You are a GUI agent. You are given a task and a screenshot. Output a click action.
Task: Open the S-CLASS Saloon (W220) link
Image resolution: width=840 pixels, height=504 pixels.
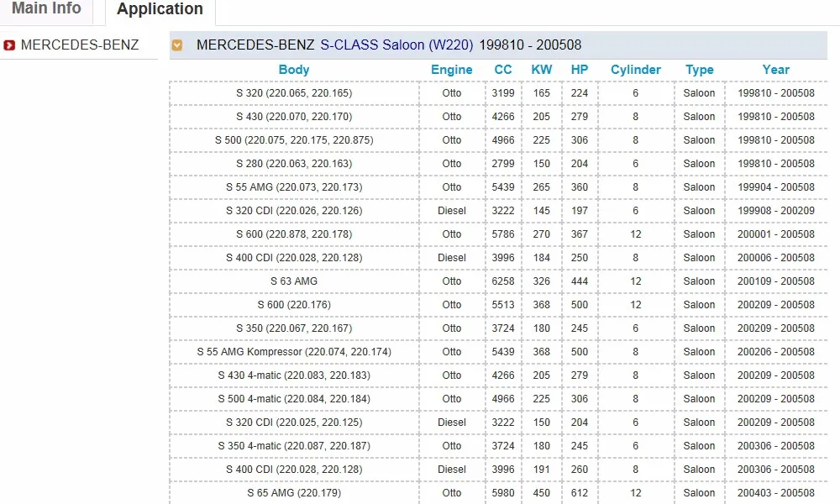click(396, 45)
